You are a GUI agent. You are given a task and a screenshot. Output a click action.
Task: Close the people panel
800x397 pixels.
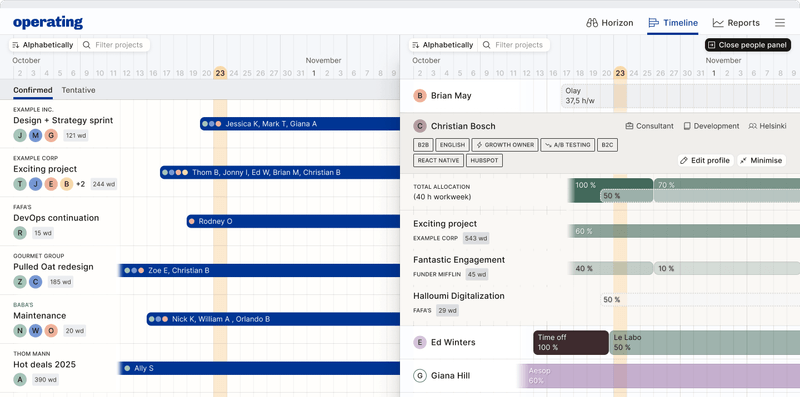(x=747, y=45)
